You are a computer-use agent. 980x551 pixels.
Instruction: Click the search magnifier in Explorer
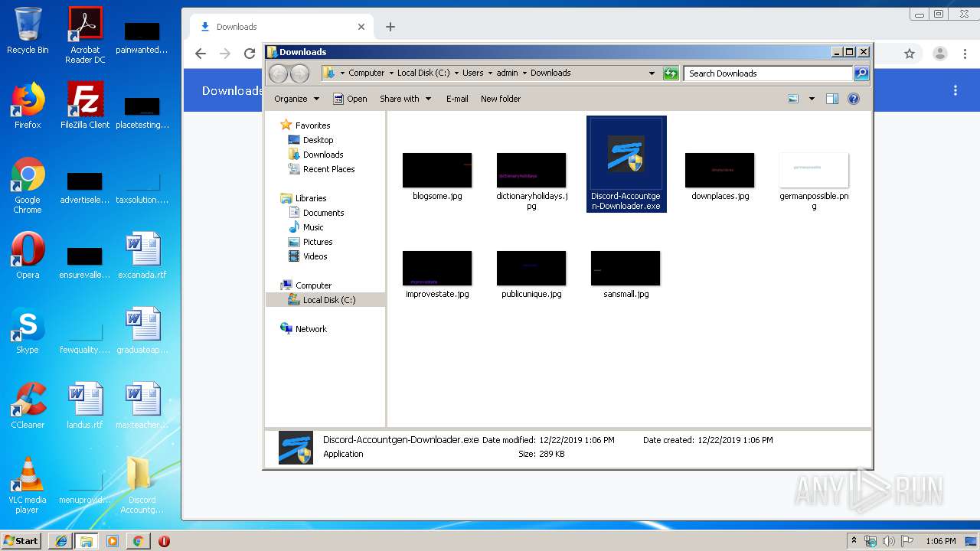pyautogui.click(x=861, y=73)
